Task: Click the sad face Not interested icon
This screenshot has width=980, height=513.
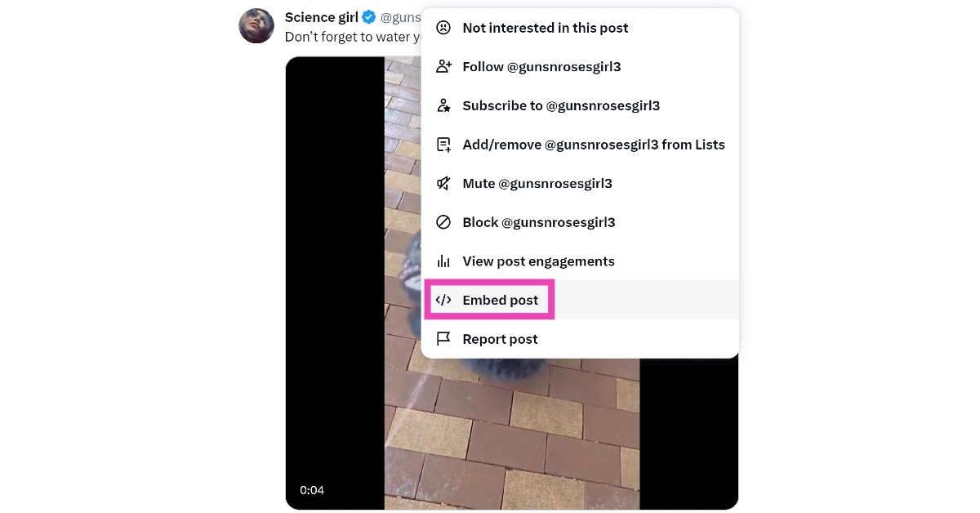Action: point(443,28)
